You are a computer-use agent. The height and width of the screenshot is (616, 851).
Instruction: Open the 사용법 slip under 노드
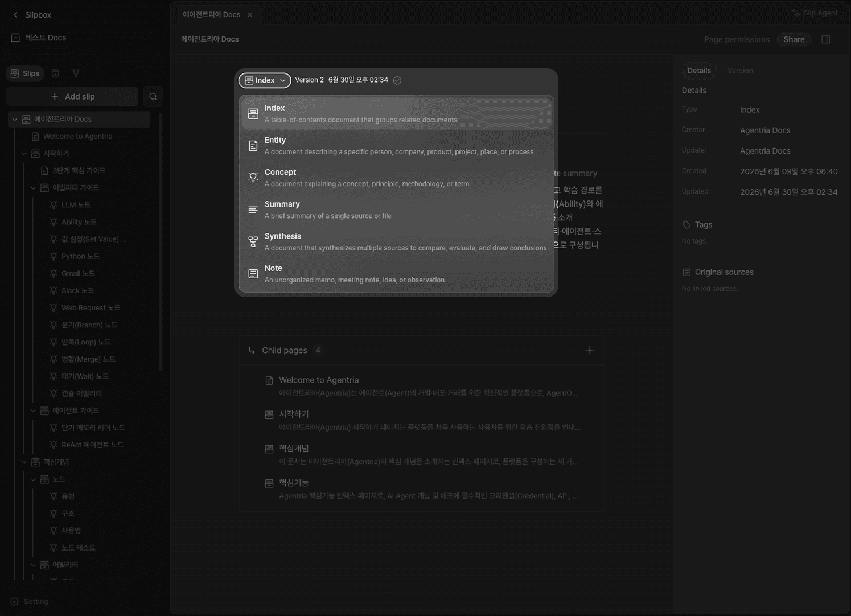[71, 530]
